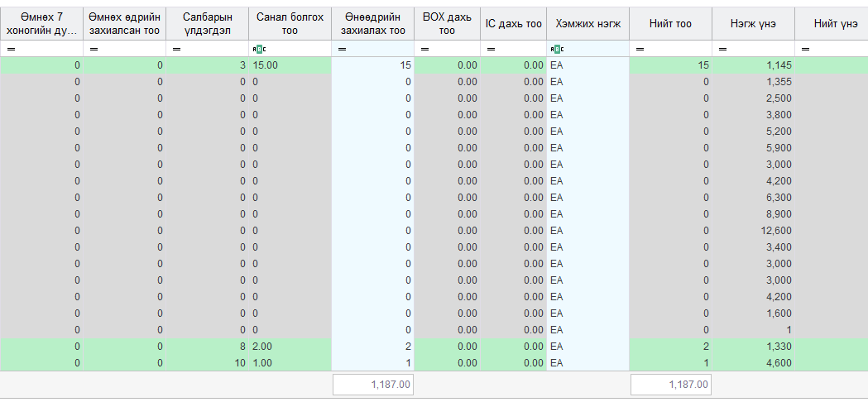Click the 1,187.00 total under Өнөөдрийн захиалах тоо

pos(373,385)
